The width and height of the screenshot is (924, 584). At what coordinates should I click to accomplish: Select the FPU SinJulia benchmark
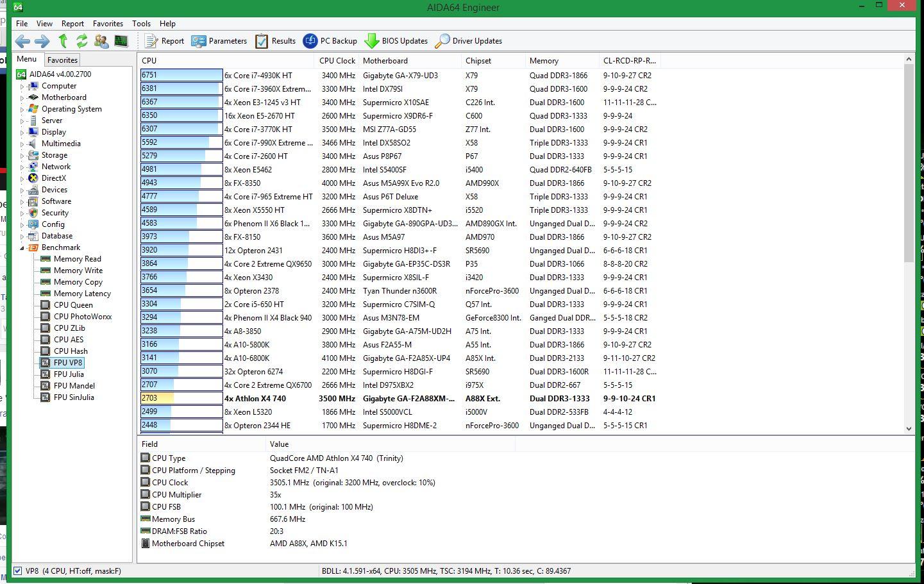(74, 397)
